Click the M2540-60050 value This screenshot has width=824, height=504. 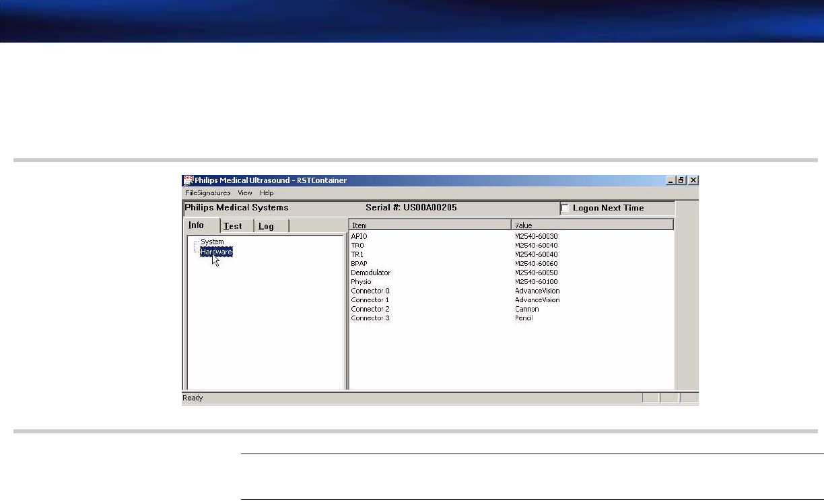coord(537,273)
